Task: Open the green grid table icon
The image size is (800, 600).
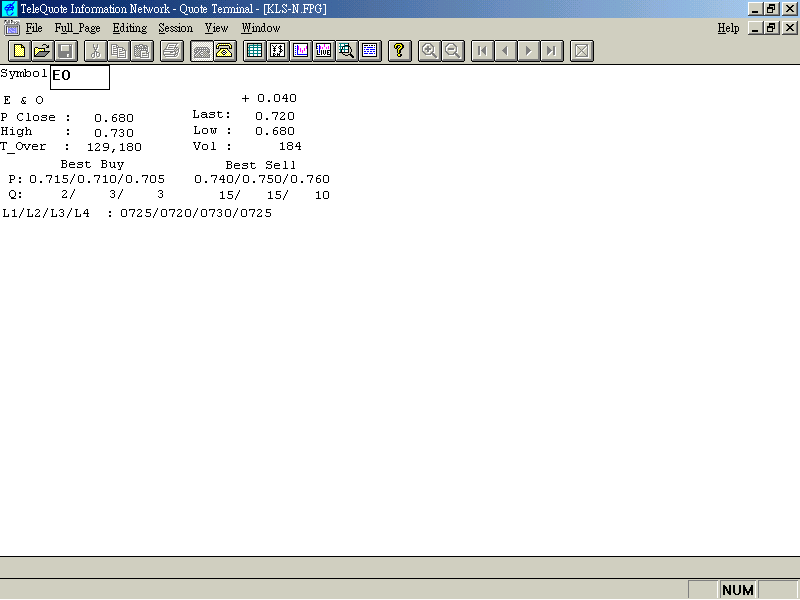Action: (254, 51)
